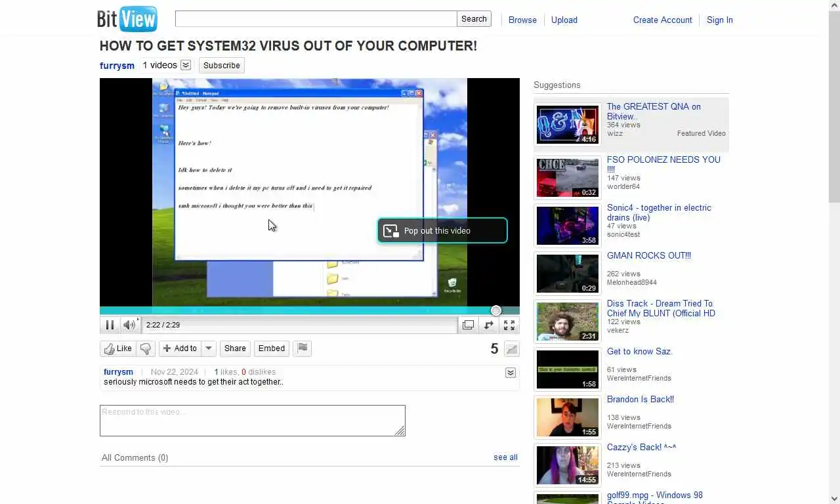
Task: Open Diss Track Dream Tried title link
Action: [661, 308]
